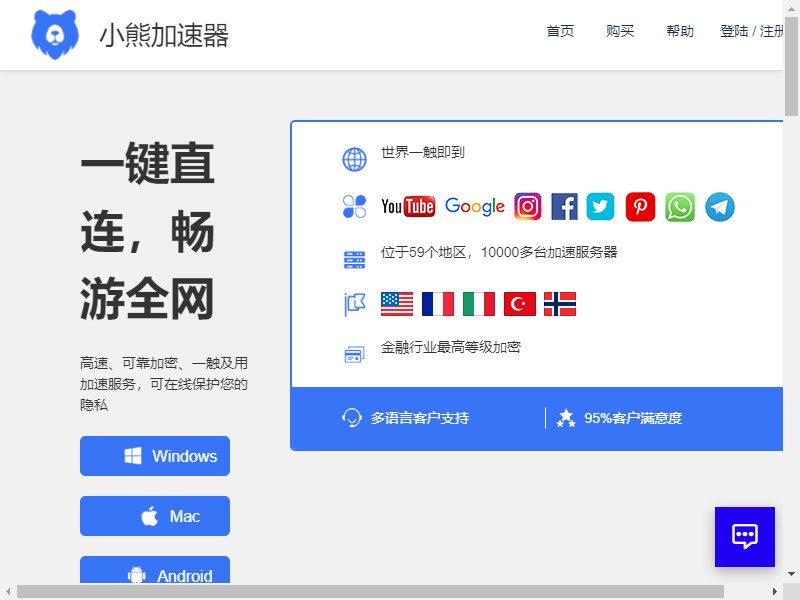
Task: Click the 多语言客户支持 label
Action: click(420, 418)
